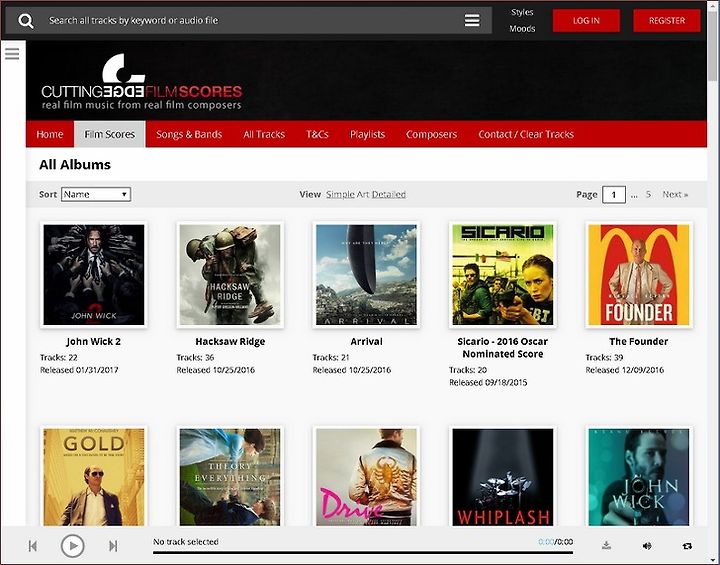Open the Composers tab
The image size is (720, 565).
[x=431, y=134]
